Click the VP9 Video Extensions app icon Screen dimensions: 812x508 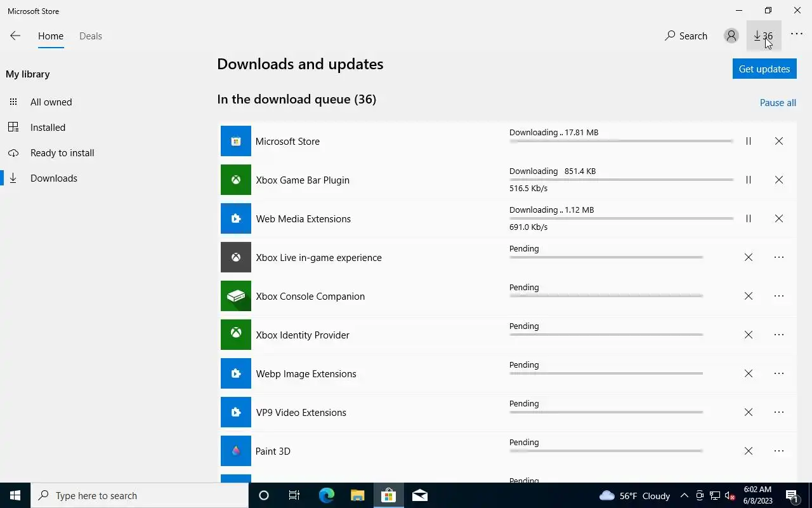tap(236, 412)
